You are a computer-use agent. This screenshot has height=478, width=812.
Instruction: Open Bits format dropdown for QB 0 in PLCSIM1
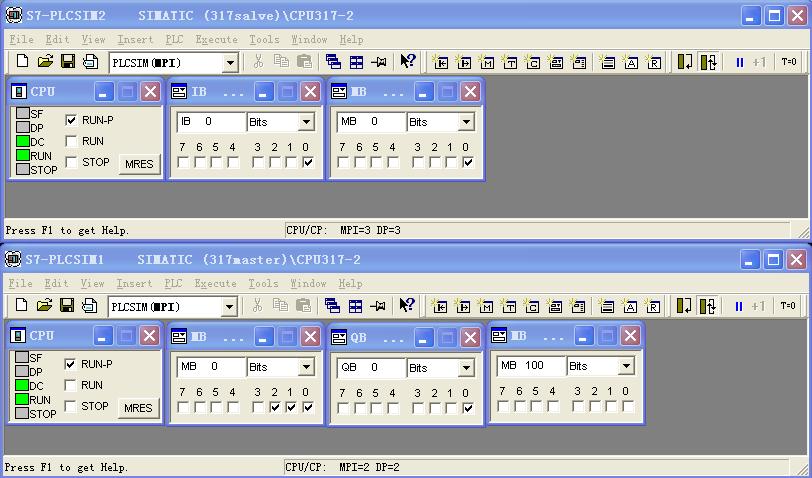466,368
